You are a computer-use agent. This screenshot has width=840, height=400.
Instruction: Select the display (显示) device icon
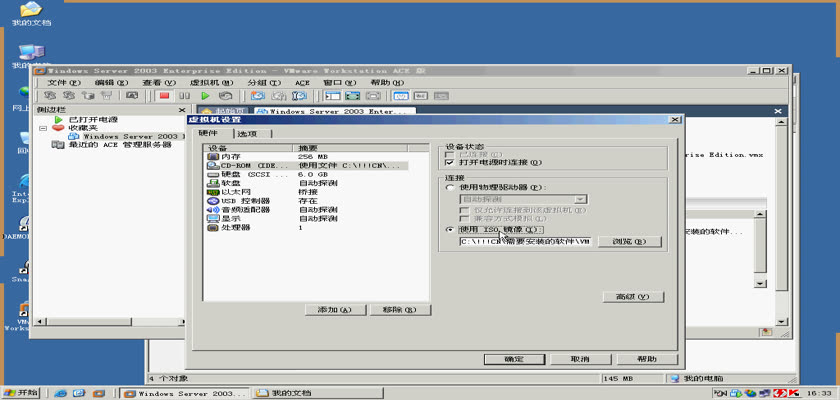point(213,218)
